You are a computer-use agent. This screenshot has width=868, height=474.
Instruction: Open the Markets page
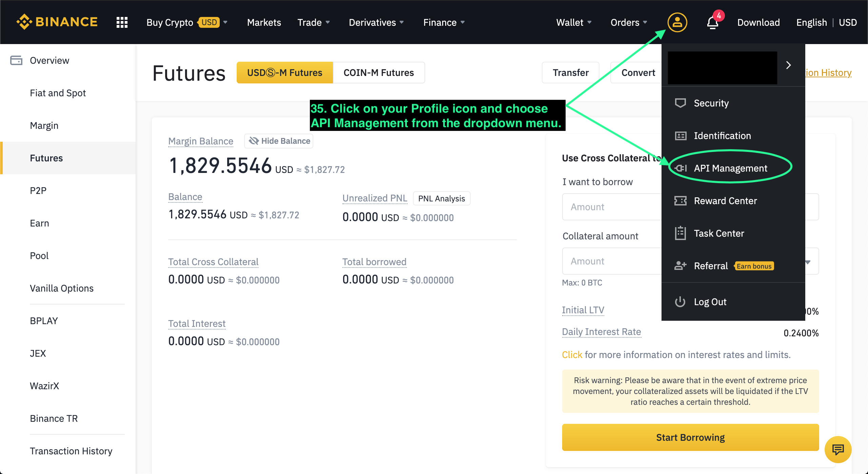tap(264, 22)
